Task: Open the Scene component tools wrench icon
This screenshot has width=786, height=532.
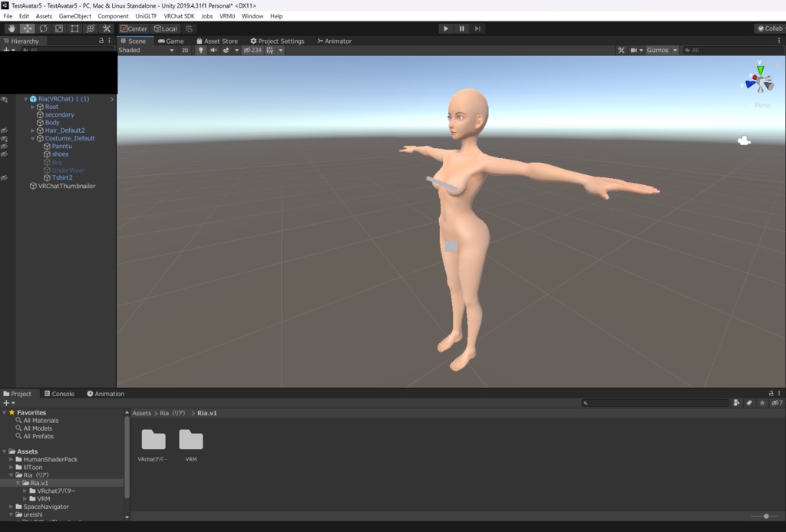Action: (x=621, y=50)
